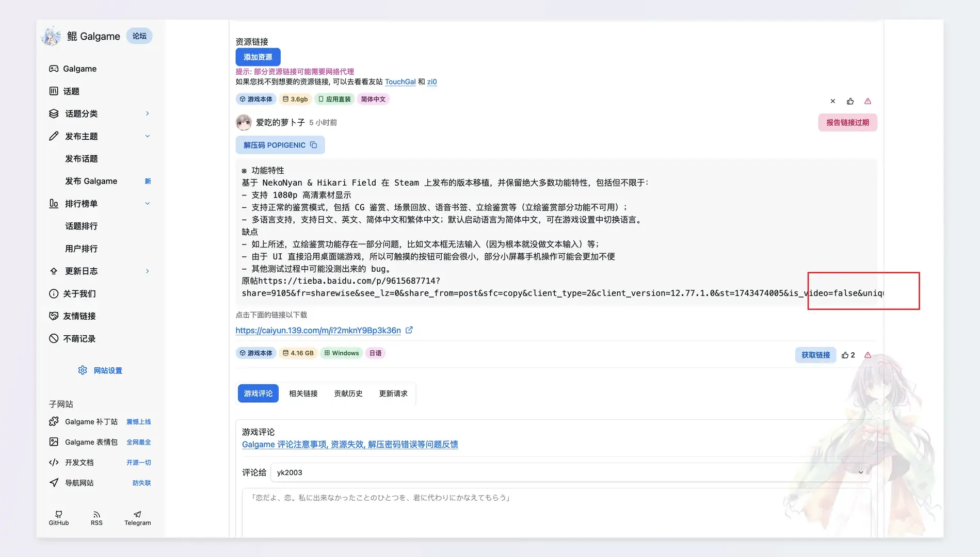Click the 应用直装 tag

click(x=334, y=99)
